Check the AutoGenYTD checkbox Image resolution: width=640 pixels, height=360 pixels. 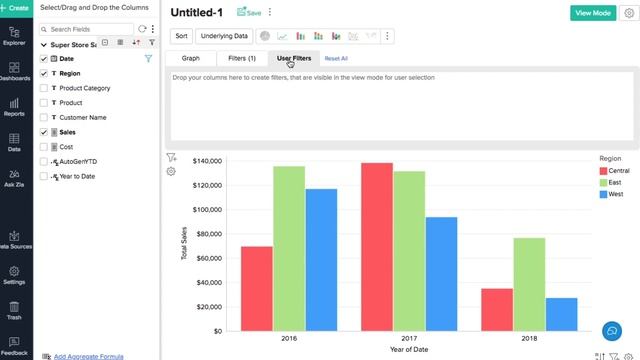click(x=44, y=162)
